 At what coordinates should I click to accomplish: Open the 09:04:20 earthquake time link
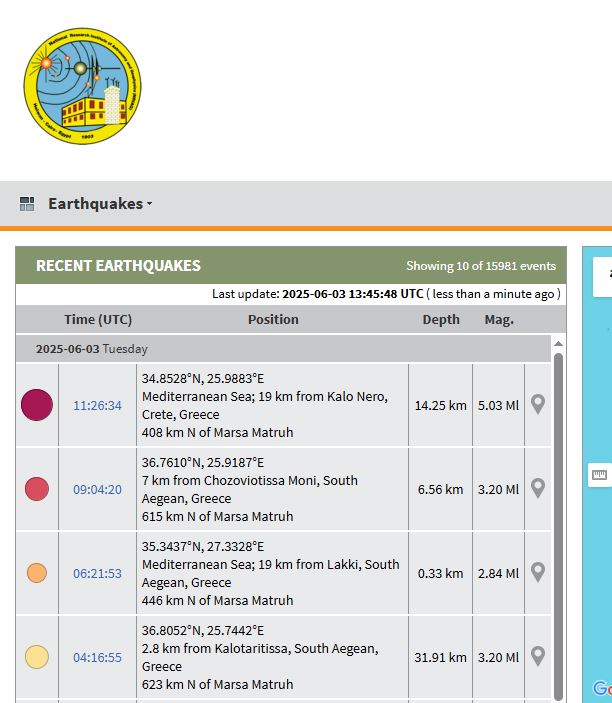click(97, 490)
